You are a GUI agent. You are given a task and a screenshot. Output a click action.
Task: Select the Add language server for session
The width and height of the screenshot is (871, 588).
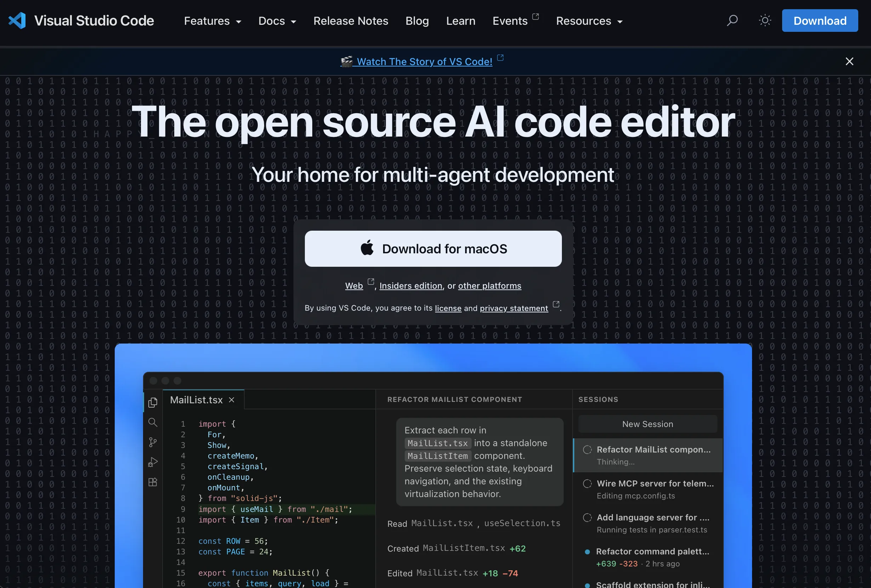[648, 523]
